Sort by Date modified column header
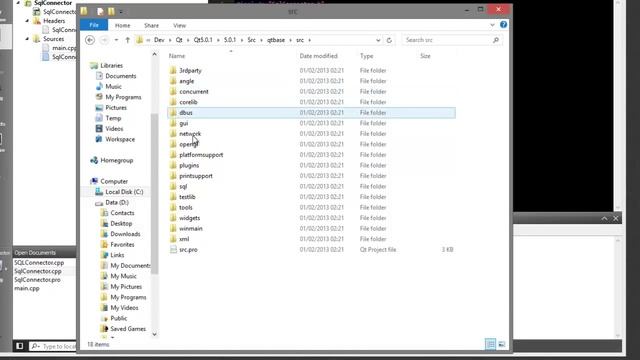The width and height of the screenshot is (640, 360). (318, 56)
